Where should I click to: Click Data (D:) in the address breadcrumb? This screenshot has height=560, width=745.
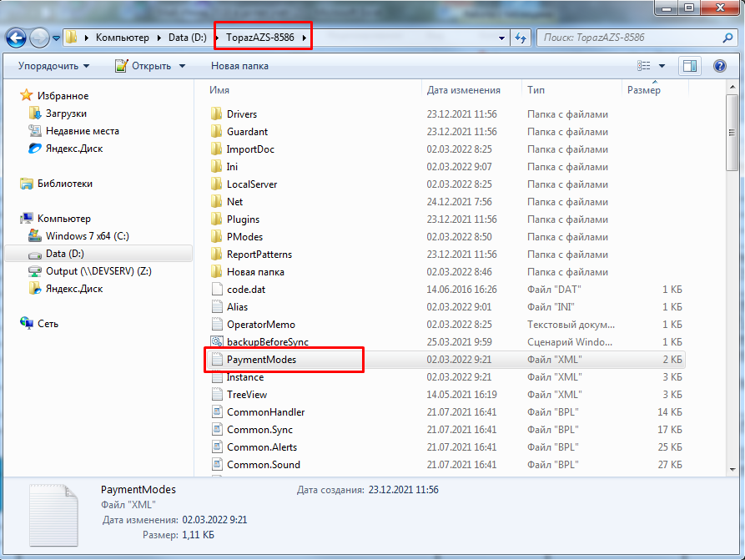tap(187, 38)
